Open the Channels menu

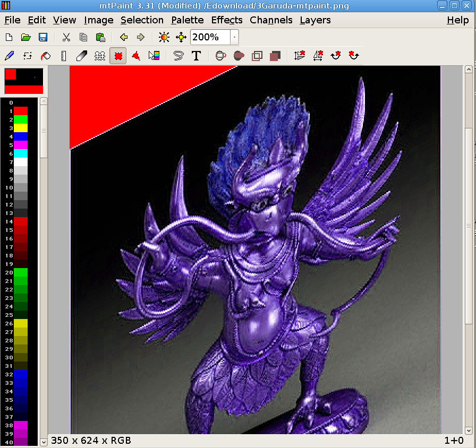[271, 20]
